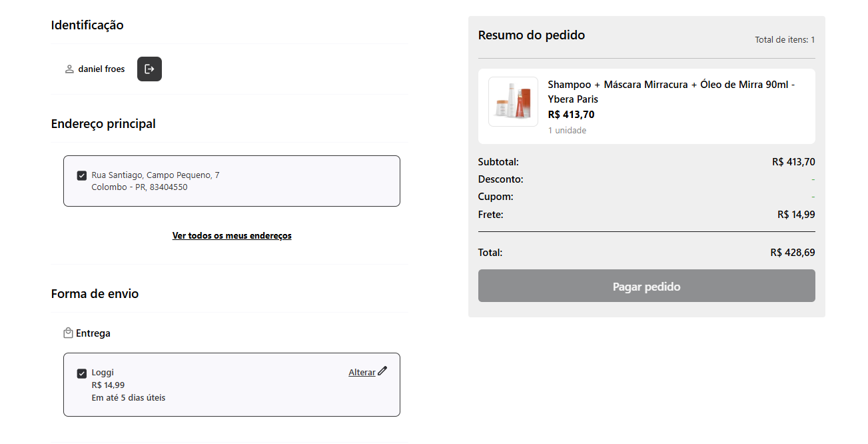
Task: Click the Total order amount R$ 428,69
Action: click(x=792, y=253)
